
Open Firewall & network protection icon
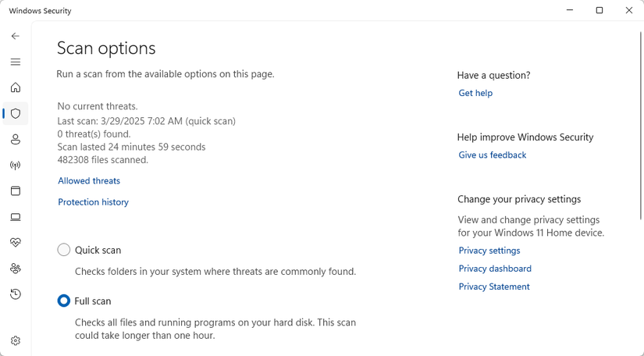[x=16, y=166]
